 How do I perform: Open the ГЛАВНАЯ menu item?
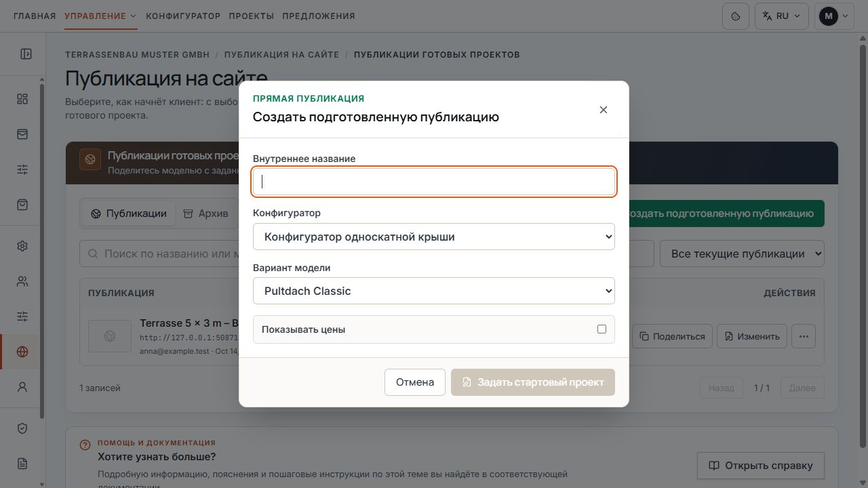point(35,16)
